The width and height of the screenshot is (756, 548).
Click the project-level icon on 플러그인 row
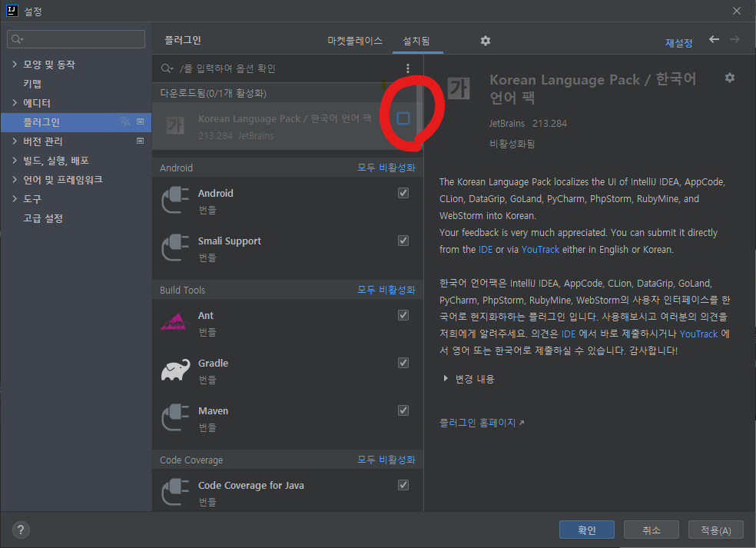(x=141, y=121)
